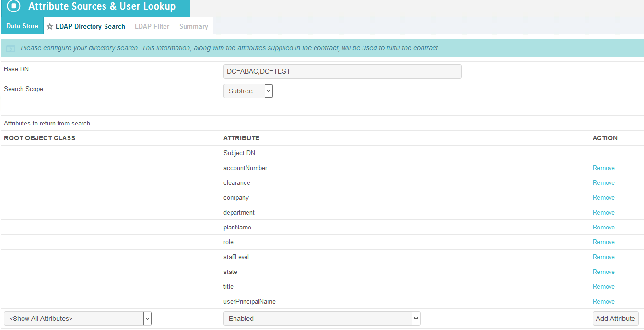Click the ACTION column header
644x330 pixels.
tap(605, 138)
